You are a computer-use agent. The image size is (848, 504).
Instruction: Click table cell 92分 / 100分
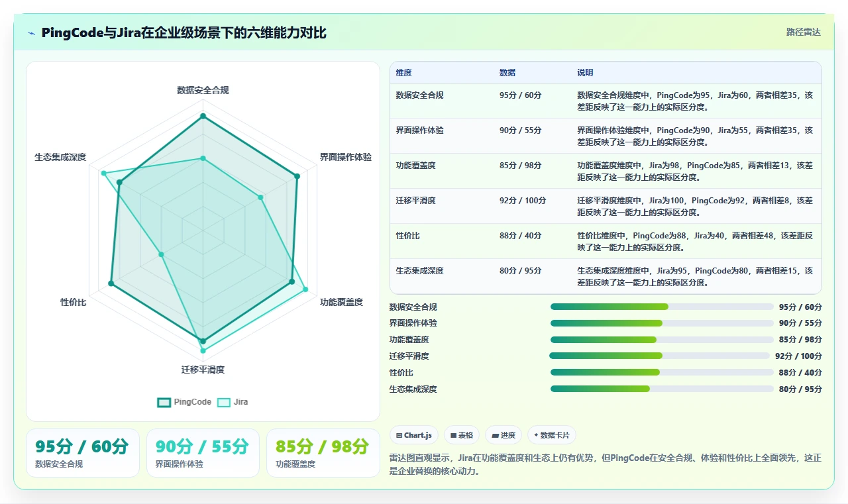[x=523, y=201]
